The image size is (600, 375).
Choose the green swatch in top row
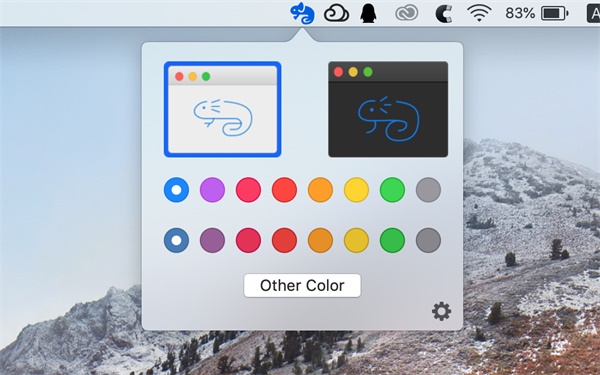[392, 189]
